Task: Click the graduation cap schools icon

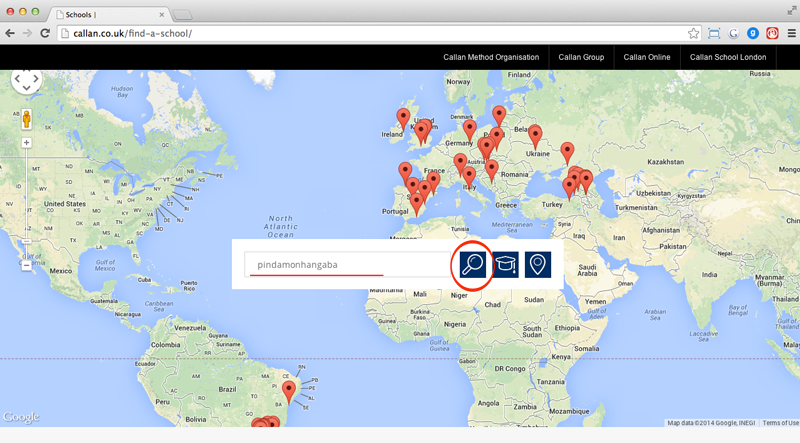Action: coord(505,264)
